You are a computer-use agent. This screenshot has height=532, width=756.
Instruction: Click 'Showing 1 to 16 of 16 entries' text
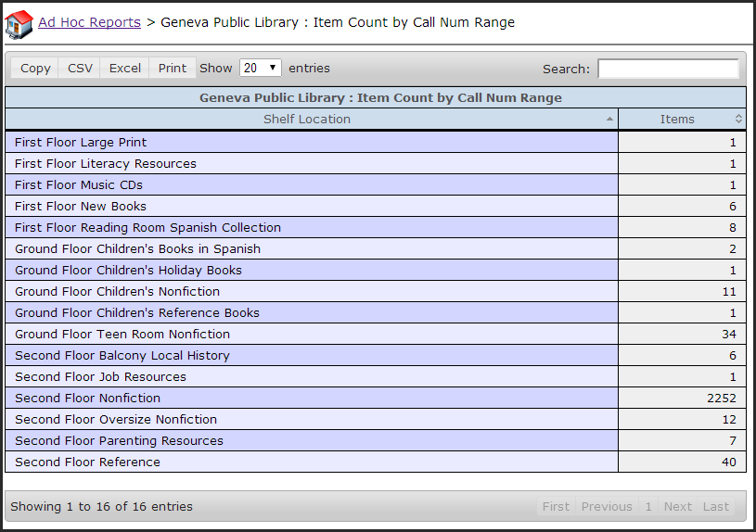(101, 506)
